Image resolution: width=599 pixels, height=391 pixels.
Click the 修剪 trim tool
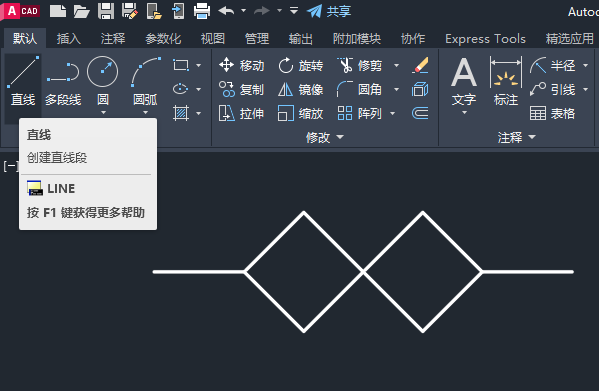pyautogui.click(x=360, y=65)
